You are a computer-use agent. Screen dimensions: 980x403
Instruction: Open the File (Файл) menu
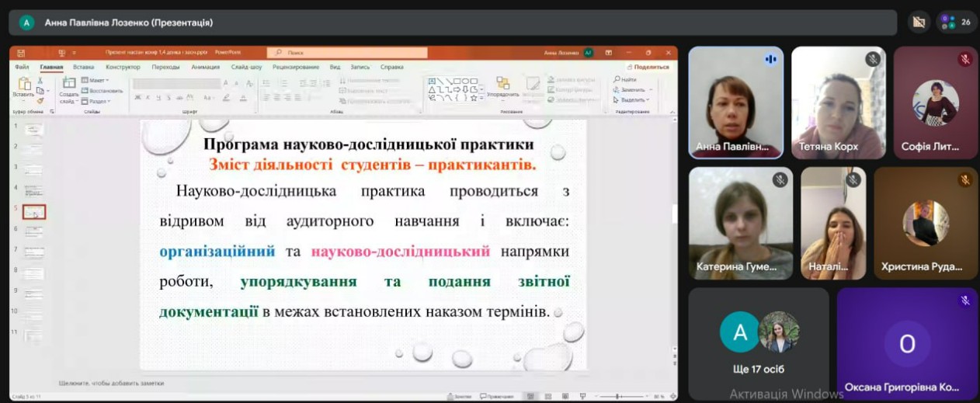(22, 67)
